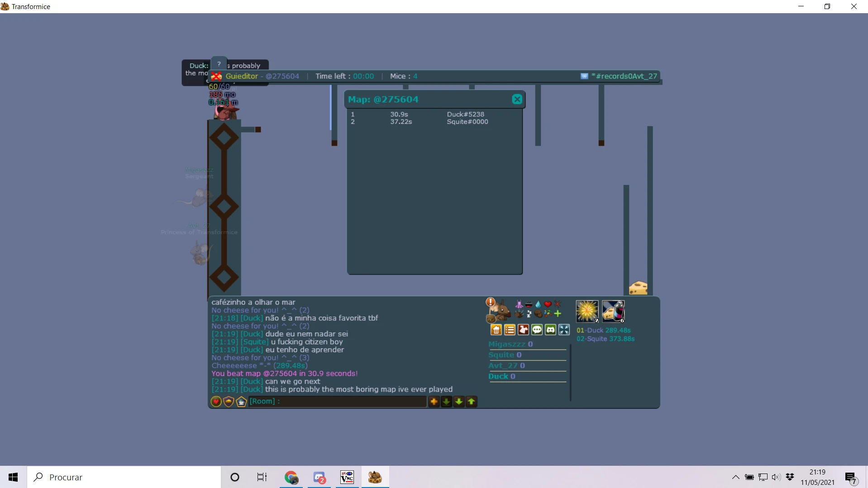Select Squite in the player list
Viewport: 868px width, 488px height.
(505, 355)
